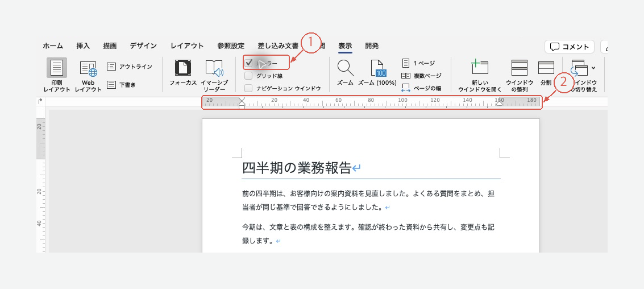Viewport: 644px width, 289px height.
Task: Click the tab selector at ruler corner
Action: tap(40, 101)
